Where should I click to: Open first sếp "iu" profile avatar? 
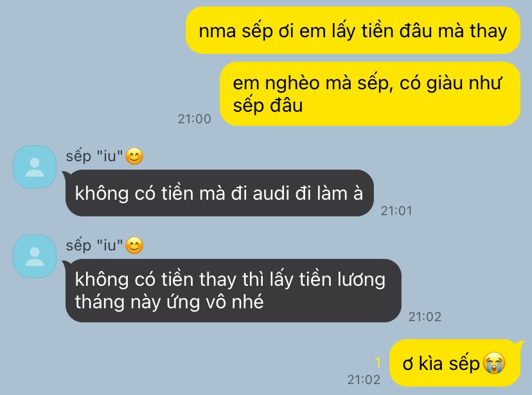coord(35,167)
